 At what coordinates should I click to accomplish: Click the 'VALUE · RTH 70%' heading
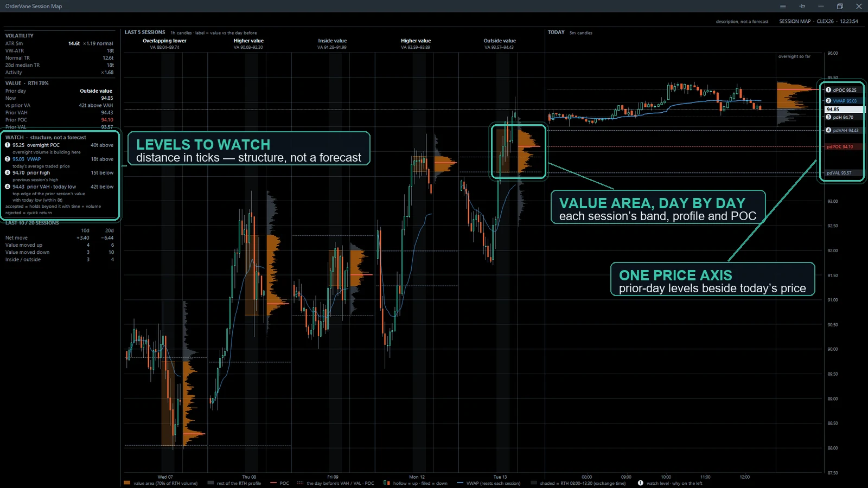pos(27,84)
